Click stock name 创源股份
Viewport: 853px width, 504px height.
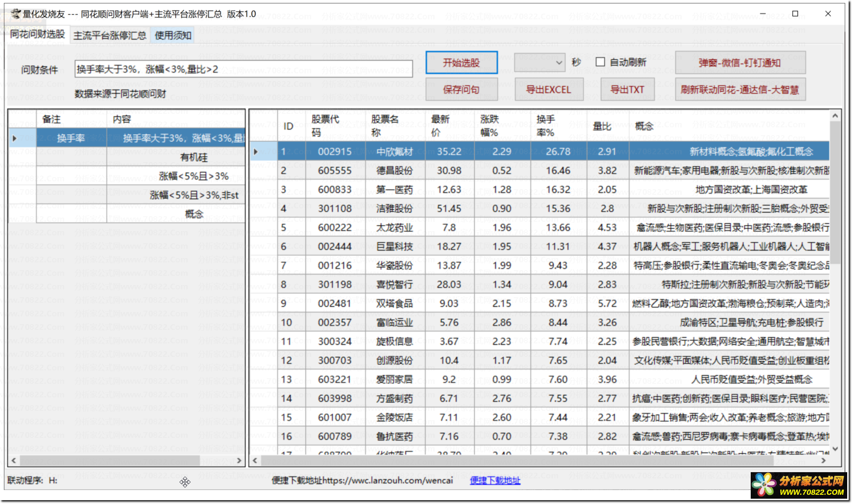point(395,360)
